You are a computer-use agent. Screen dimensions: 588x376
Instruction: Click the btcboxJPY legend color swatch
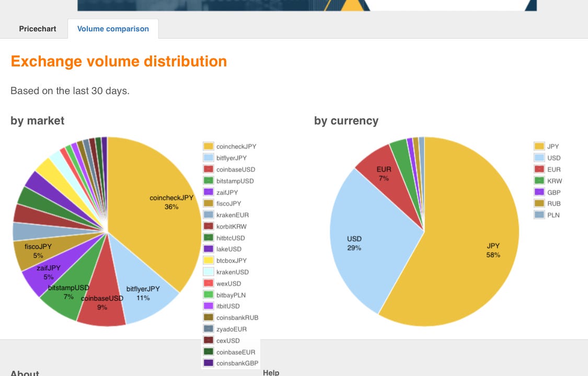pos(208,260)
